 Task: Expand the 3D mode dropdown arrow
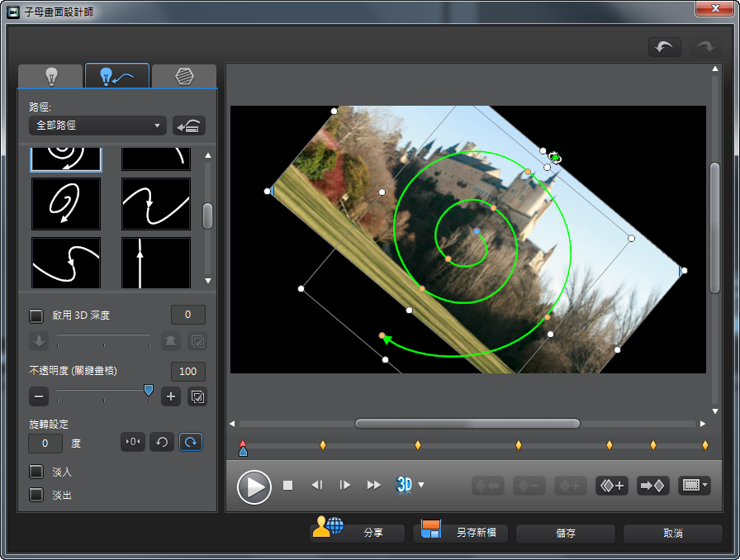421,485
